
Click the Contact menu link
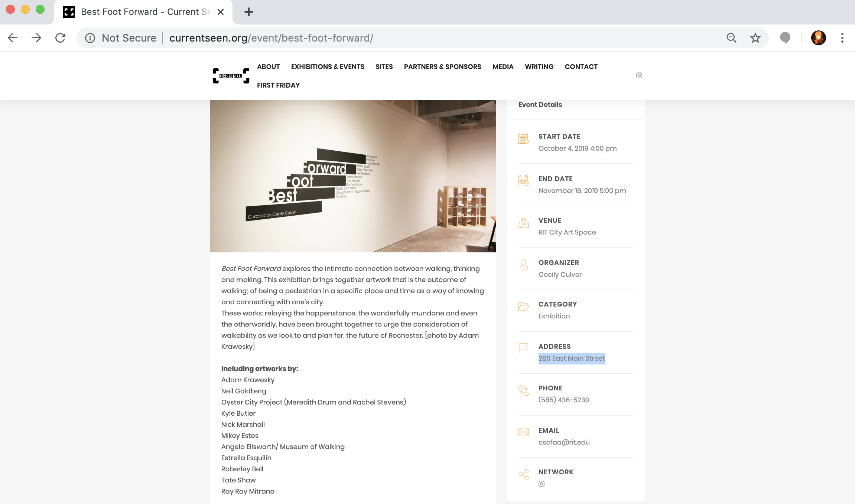click(x=581, y=67)
